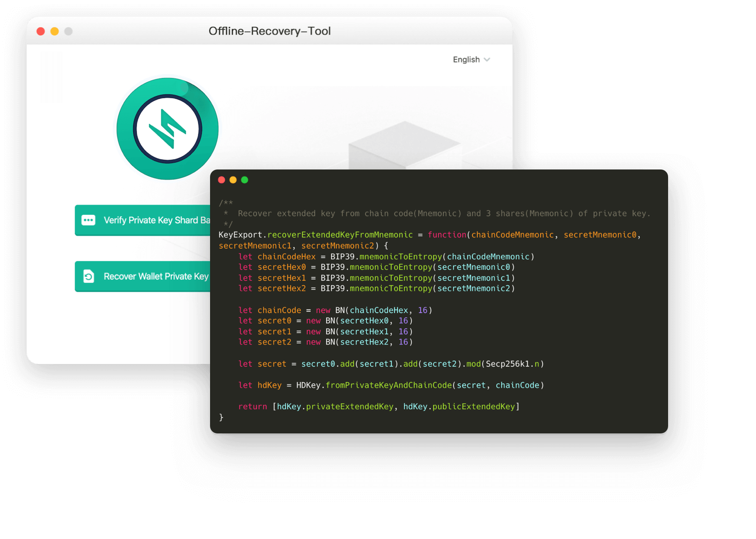Click the recover document icon on Recover button
756x539 pixels.
(88, 276)
